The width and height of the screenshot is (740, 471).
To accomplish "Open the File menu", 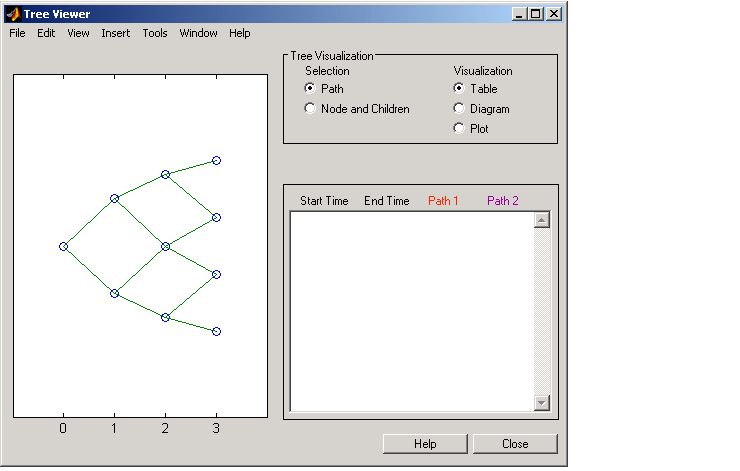I will pyautogui.click(x=17, y=33).
